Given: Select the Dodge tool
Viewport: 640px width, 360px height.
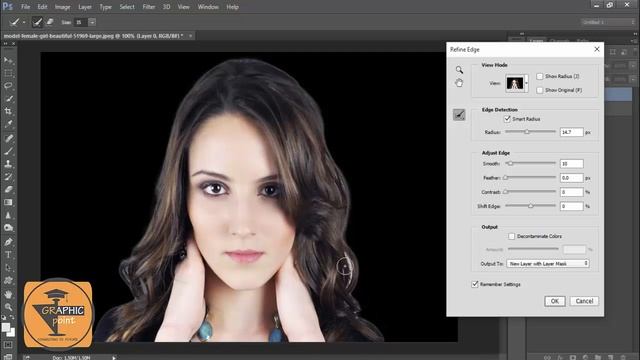Looking at the screenshot, I should 8,228.
